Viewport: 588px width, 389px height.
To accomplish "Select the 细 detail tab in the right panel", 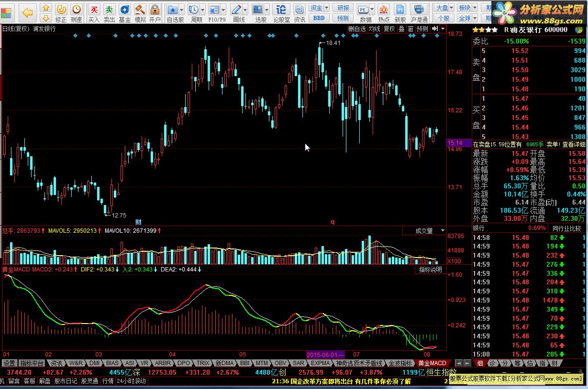I will coord(480,363).
